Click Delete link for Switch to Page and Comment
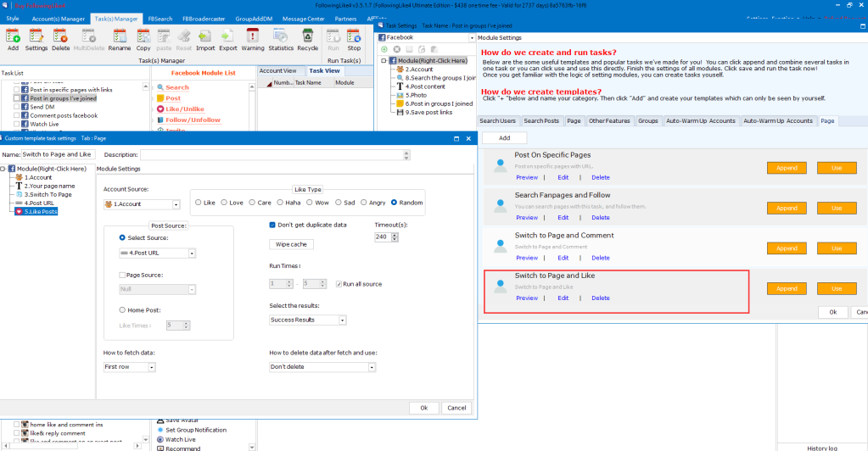 pyautogui.click(x=601, y=258)
